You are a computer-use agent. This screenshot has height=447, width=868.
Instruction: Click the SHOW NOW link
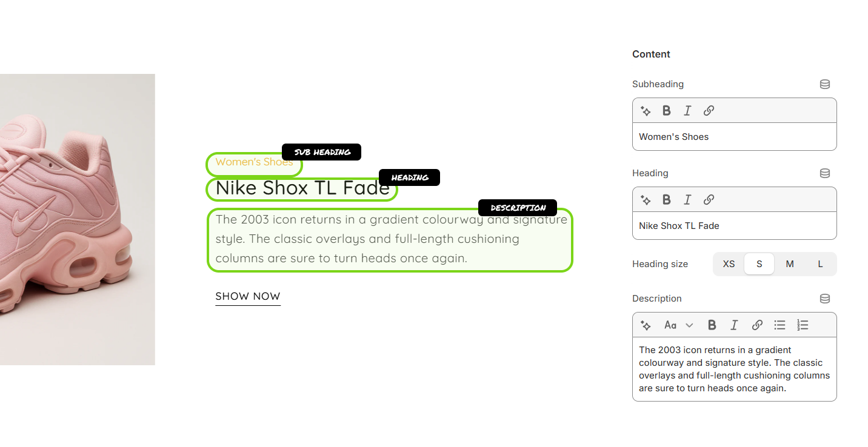click(x=248, y=296)
